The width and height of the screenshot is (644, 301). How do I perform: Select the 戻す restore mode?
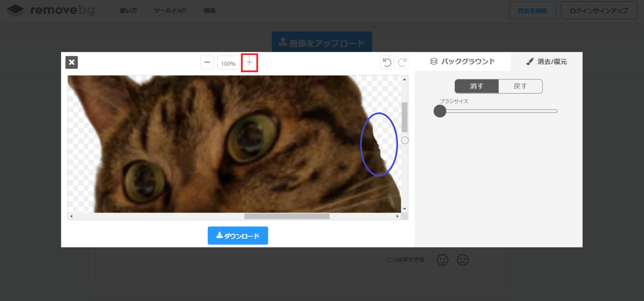521,86
